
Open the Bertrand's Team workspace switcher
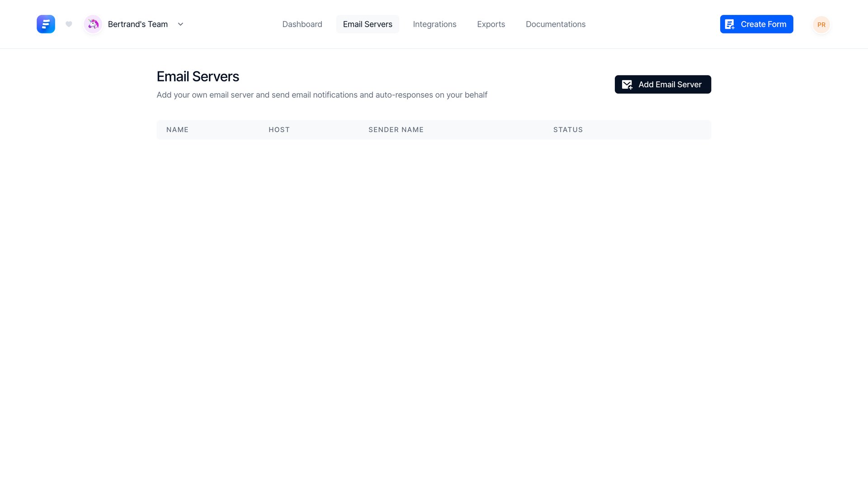tap(137, 24)
